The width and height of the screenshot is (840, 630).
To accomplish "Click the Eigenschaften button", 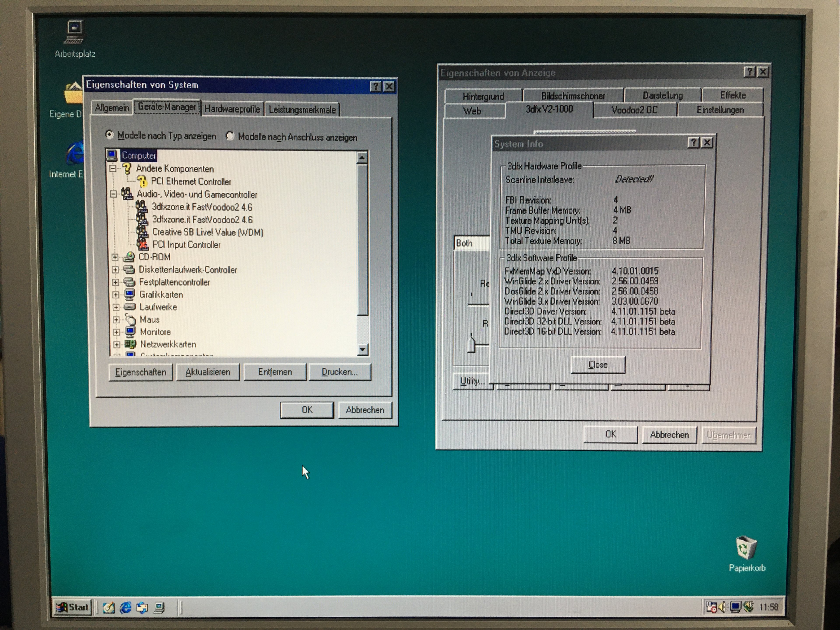I will (x=140, y=372).
